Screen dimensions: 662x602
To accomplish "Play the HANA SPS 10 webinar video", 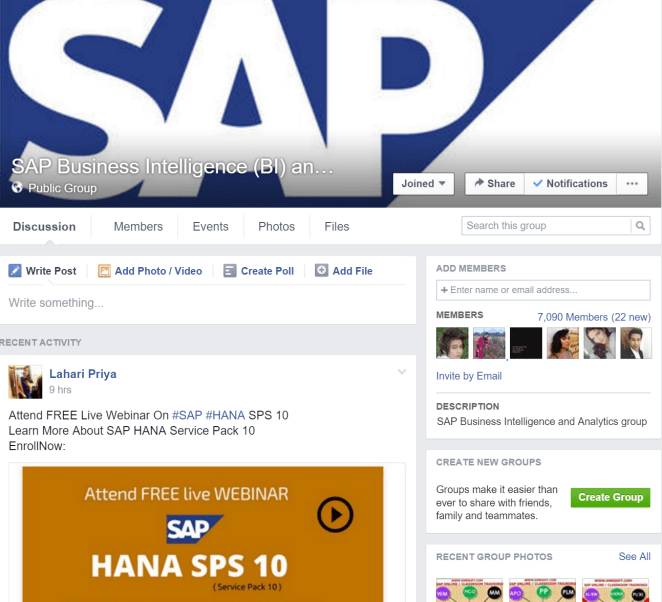I will point(335,515).
